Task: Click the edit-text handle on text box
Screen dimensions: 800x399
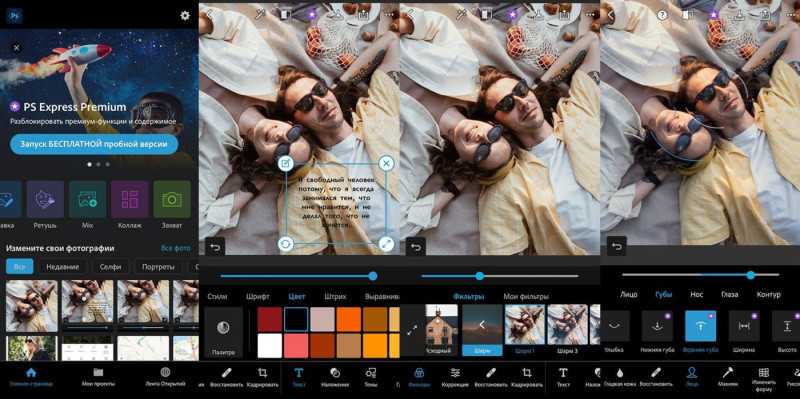Action: pyautogui.click(x=286, y=163)
